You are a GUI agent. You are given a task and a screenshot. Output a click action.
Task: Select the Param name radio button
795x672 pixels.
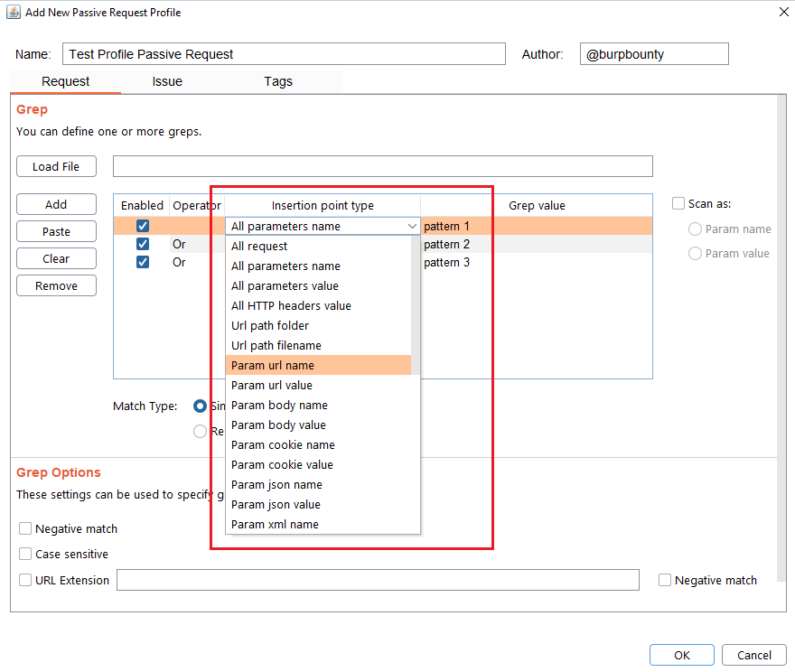click(695, 229)
